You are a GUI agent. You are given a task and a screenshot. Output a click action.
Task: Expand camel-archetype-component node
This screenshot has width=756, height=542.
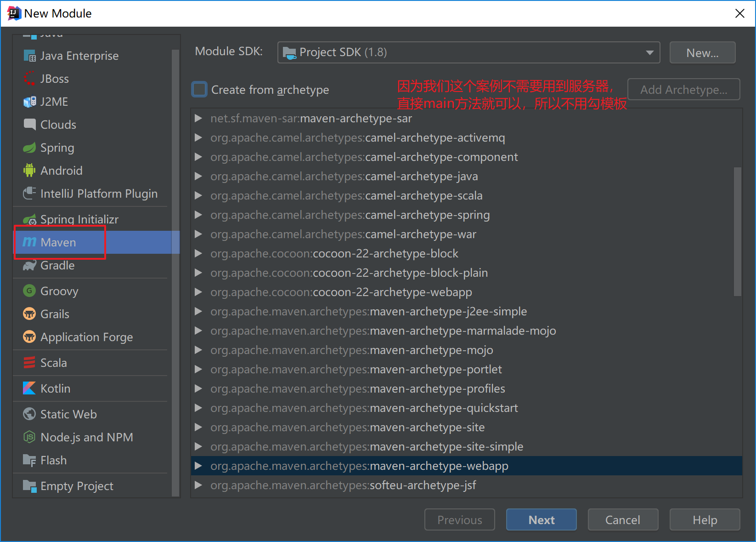pos(198,157)
